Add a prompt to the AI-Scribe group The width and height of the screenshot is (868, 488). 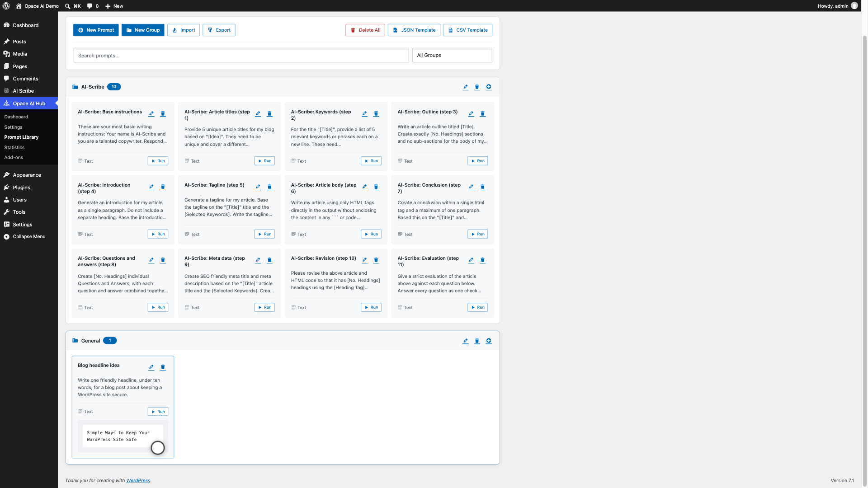tap(489, 87)
